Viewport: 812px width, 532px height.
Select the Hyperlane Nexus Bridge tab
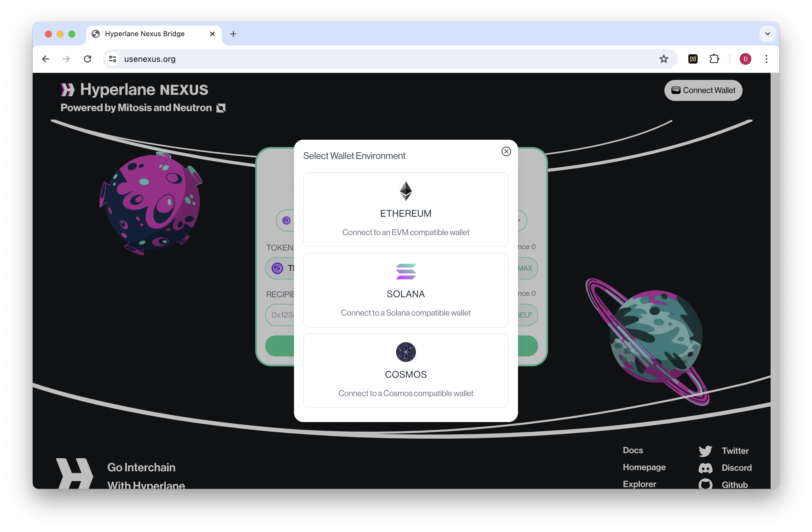click(145, 34)
